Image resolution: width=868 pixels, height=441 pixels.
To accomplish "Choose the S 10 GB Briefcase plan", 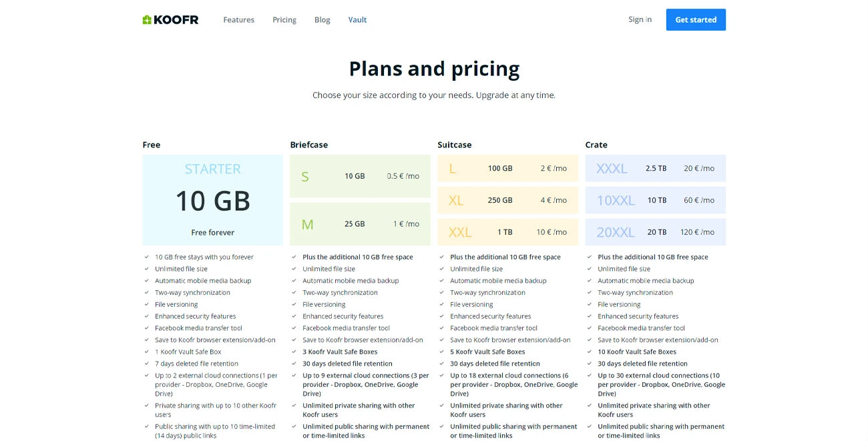I will pyautogui.click(x=360, y=176).
